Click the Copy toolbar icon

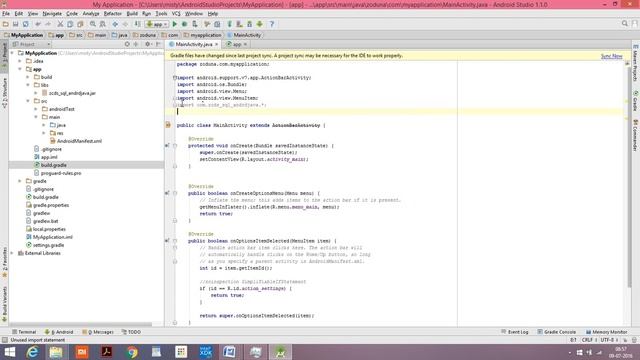click(70, 24)
